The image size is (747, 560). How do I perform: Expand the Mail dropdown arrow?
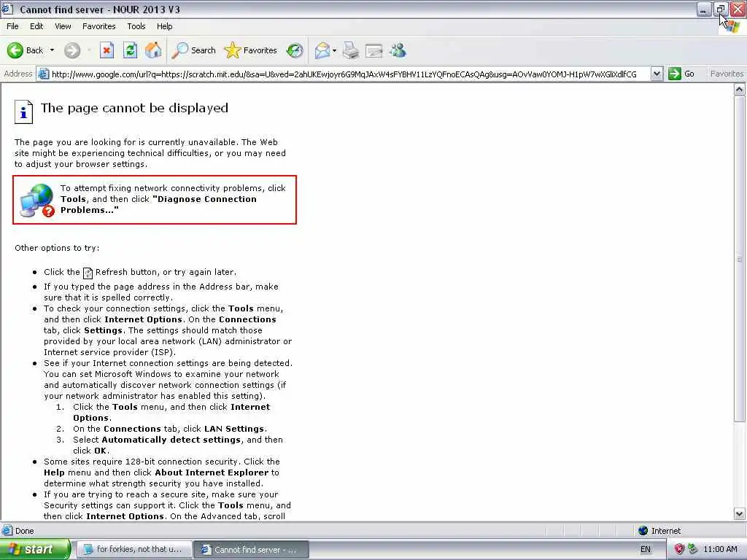coord(334,50)
